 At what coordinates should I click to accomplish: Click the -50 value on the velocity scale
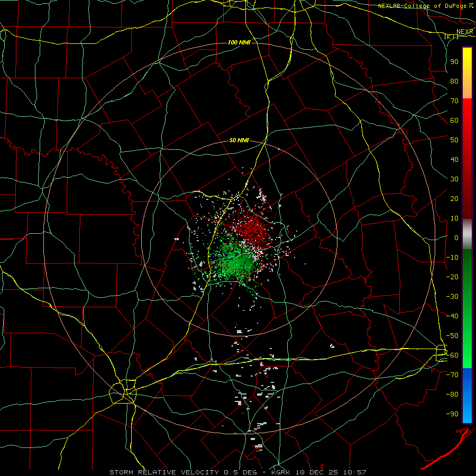click(x=452, y=336)
